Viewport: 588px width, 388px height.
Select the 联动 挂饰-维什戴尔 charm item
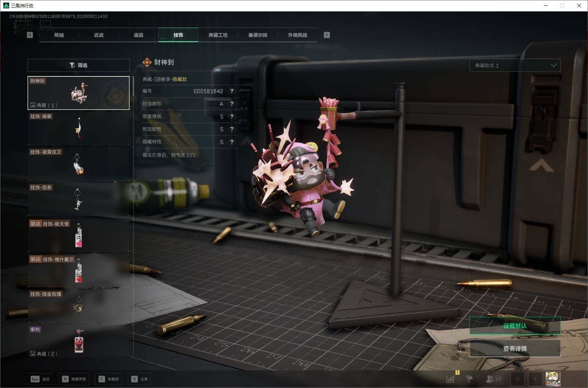click(x=79, y=271)
